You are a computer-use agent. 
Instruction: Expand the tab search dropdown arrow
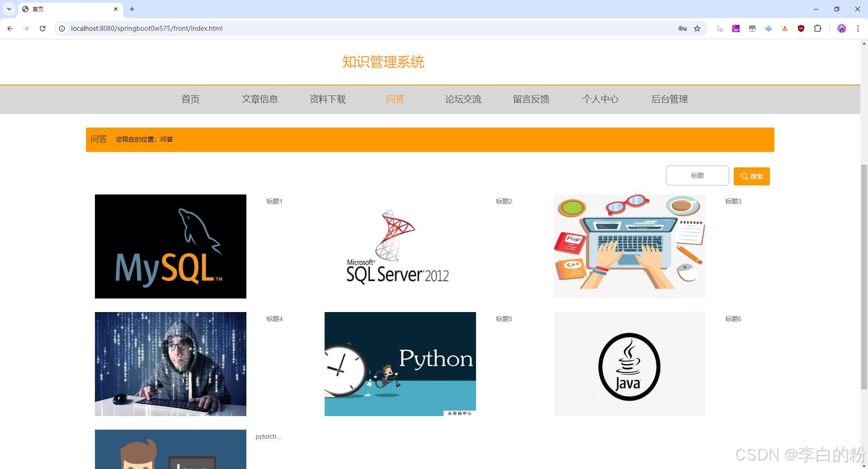click(9, 9)
